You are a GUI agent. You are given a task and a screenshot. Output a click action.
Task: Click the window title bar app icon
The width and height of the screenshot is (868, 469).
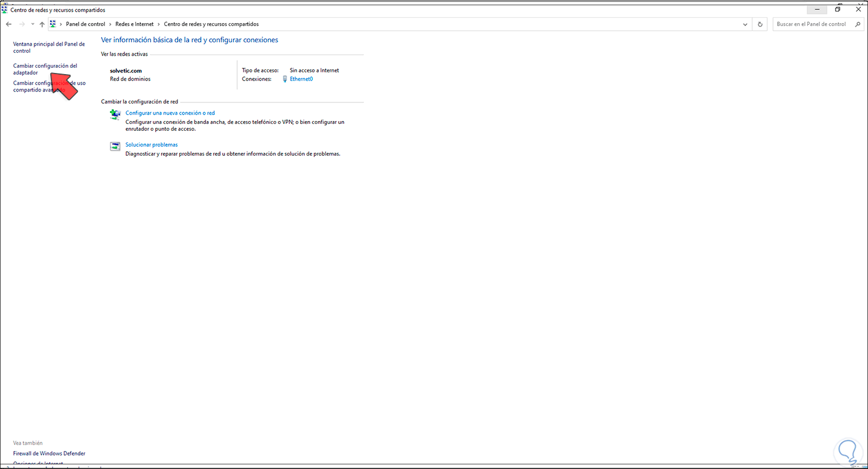pyautogui.click(x=5, y=9)
